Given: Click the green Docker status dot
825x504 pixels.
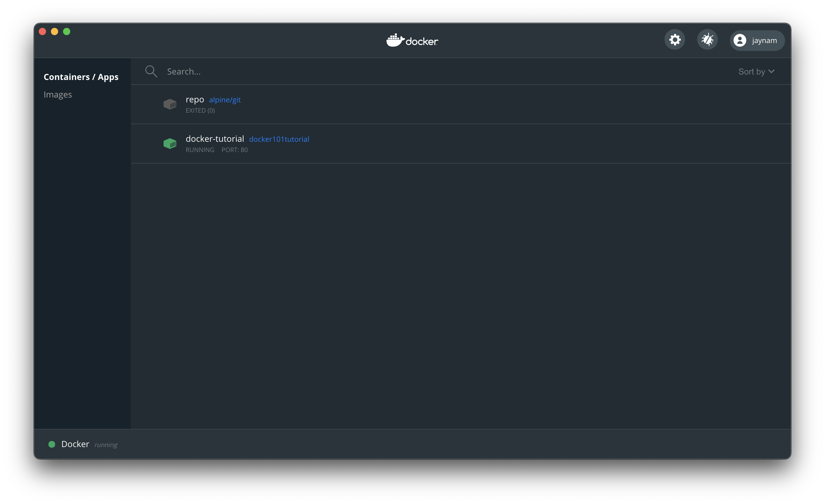Looking at the screenshot, I should (52, 444).
